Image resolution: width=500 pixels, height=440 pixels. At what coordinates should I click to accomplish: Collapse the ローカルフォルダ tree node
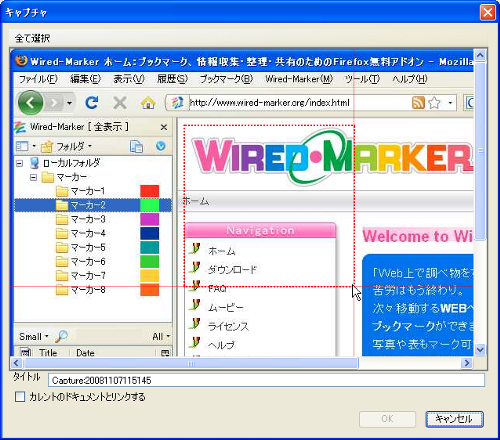(x=20, y=163)
